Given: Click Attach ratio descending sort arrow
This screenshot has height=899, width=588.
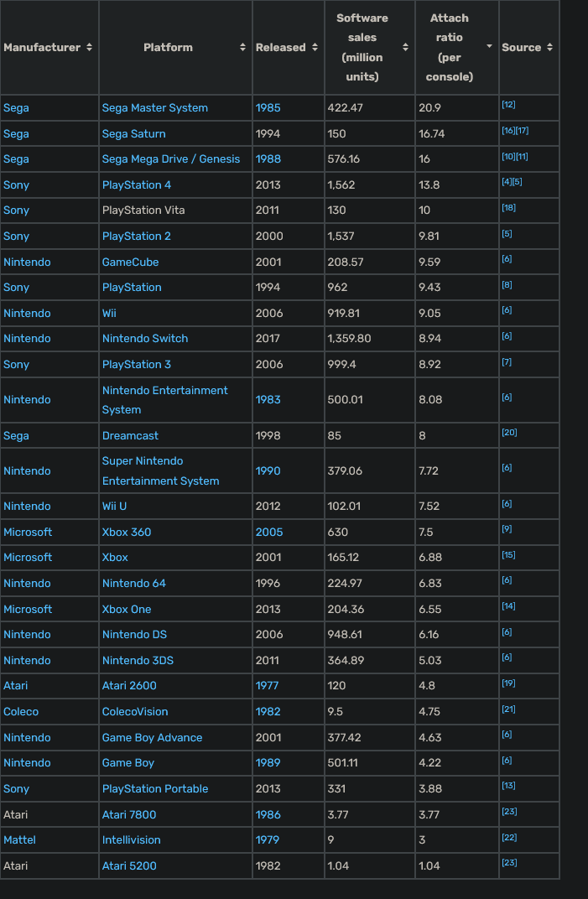Looking at the screenshot, I should click(490, 47).
